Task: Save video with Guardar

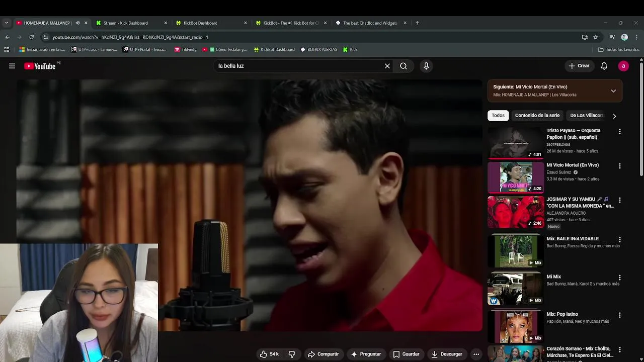Action: point(406,354)
